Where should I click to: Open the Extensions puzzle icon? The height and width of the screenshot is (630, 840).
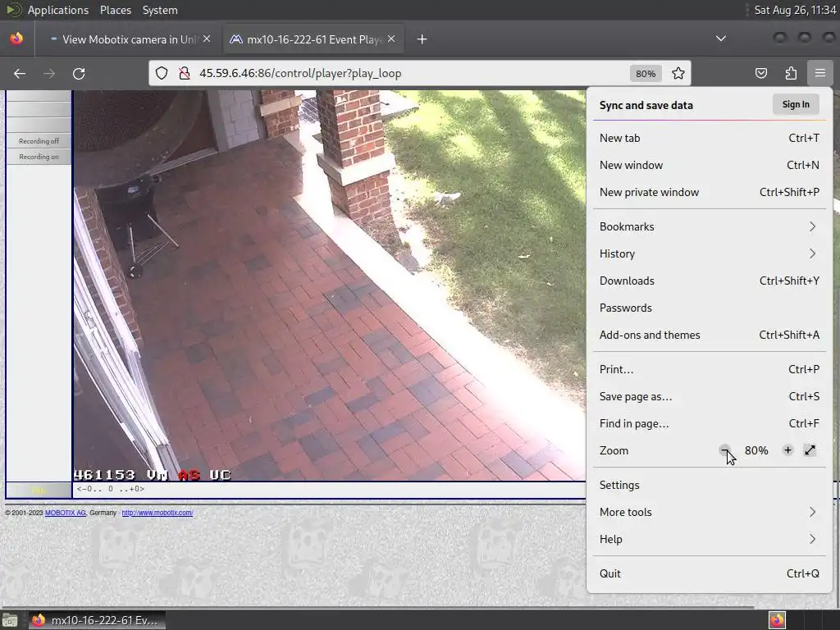click(791, 73)
